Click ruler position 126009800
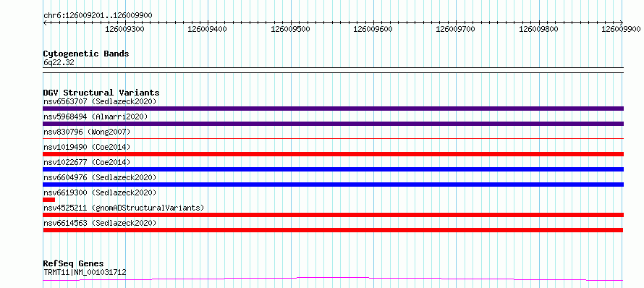The image size is (644, 288). click(538, 29)
